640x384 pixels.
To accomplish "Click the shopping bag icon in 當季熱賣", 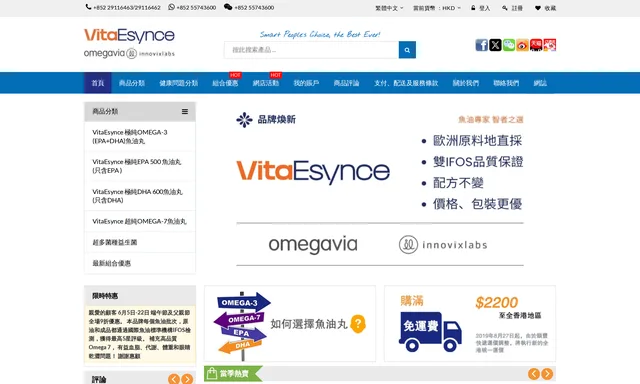I will click(211, 373).
